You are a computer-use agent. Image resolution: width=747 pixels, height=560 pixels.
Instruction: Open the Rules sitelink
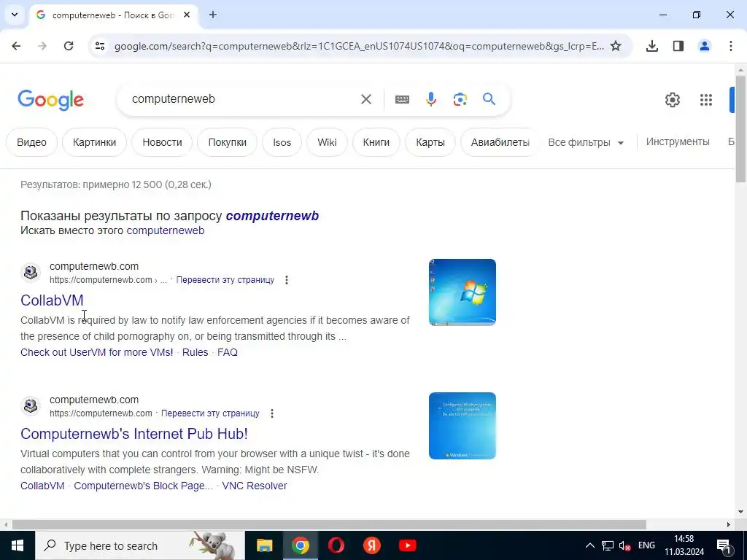tap(196, 352)
